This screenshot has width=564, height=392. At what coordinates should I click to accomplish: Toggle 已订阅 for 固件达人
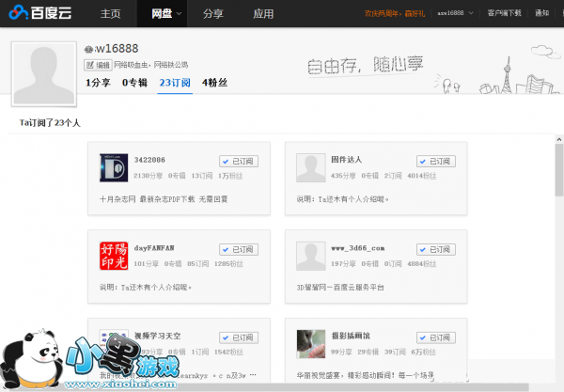pyautogui.click(x=436, y=161)
